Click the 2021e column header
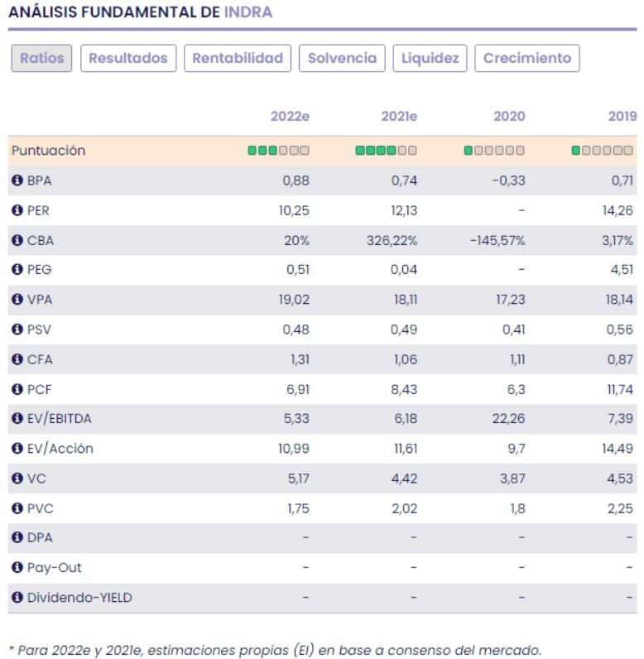Image resolution: width=644 pixels, height=659 pixels. tap(399, 117)
